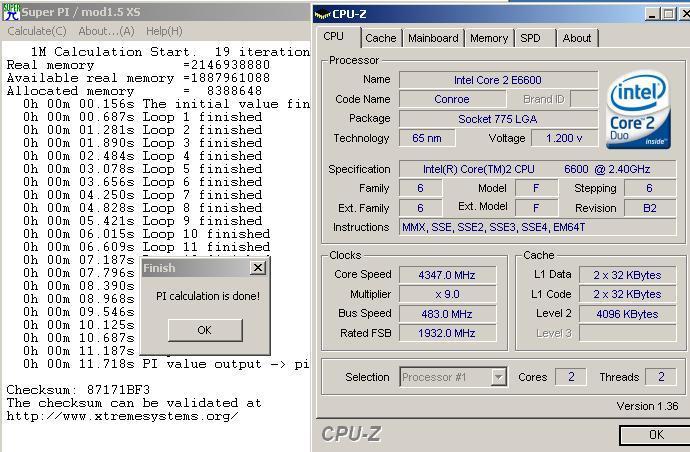Click the disabled maximize button of CPU-Z
Image resolution: width=690 pixels, height=452 pixels.
click(668, 15)
